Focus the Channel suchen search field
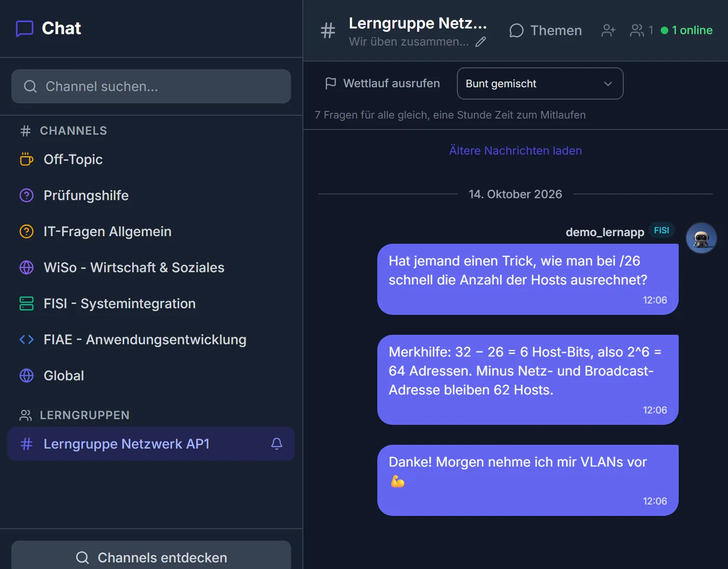Viewport: 728px width, 569px height. coord(151,86)
